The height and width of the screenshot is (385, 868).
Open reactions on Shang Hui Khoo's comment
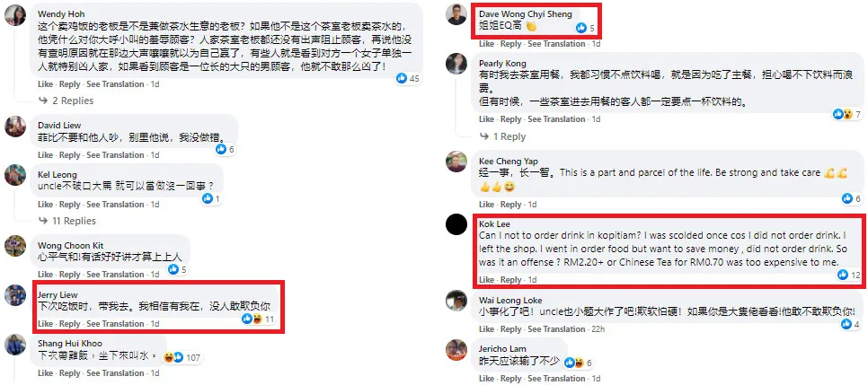(173, 357)
